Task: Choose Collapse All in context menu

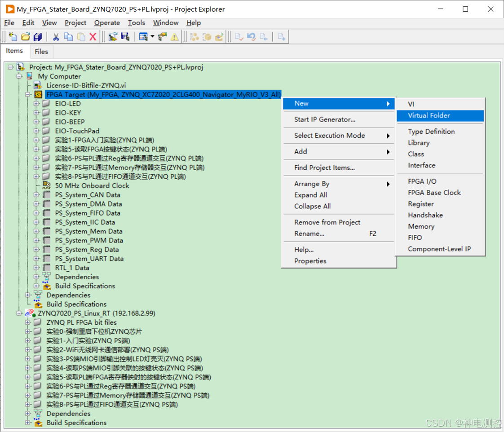Action: click(x=338, y=207)
